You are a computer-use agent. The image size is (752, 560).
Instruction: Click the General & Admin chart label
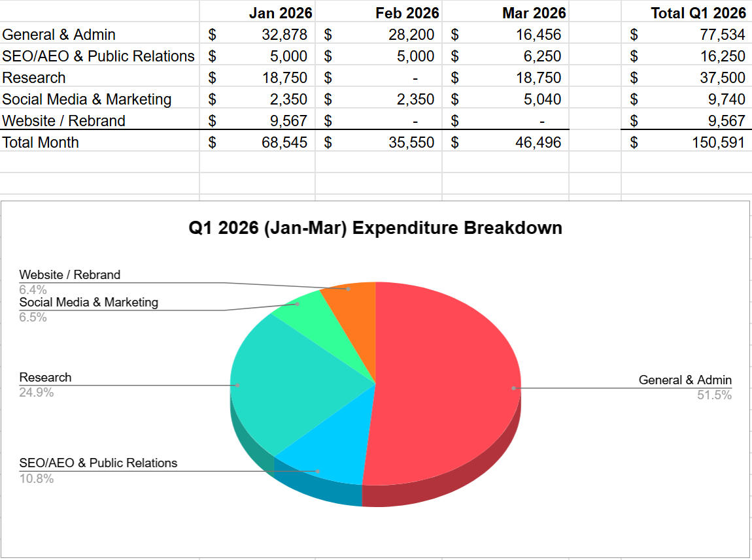tap(685, 380)
